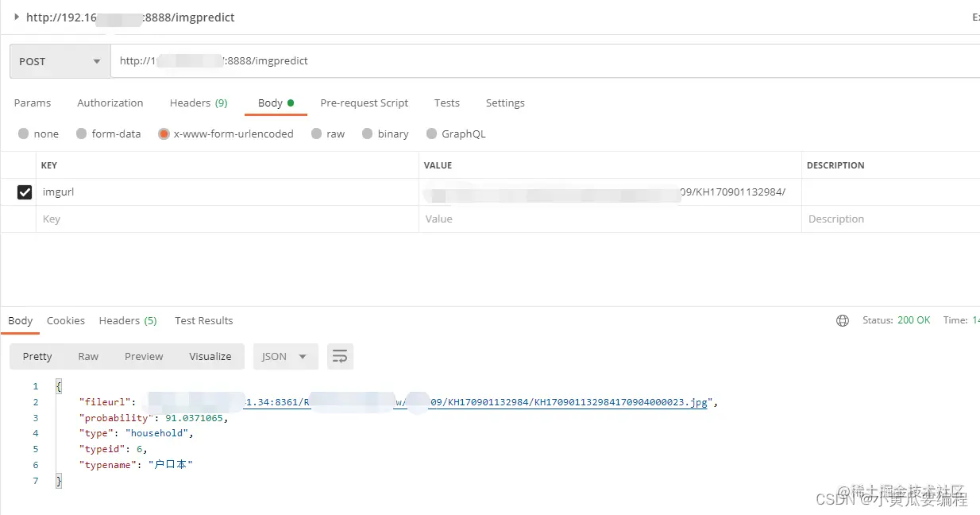Click the KEY column header
This screenshot has width=980, height=515.
click(x=49, y=165)
